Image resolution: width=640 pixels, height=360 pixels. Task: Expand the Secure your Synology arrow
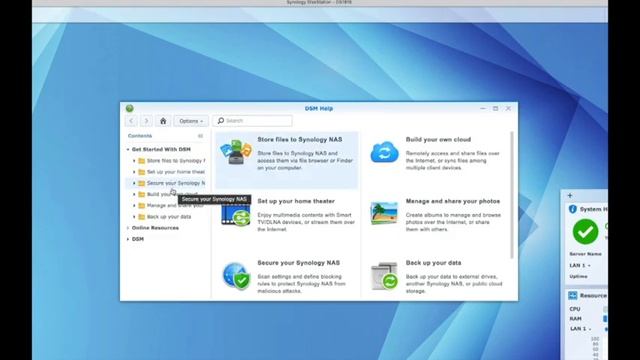pyautogui.click(x=134, y=183)
